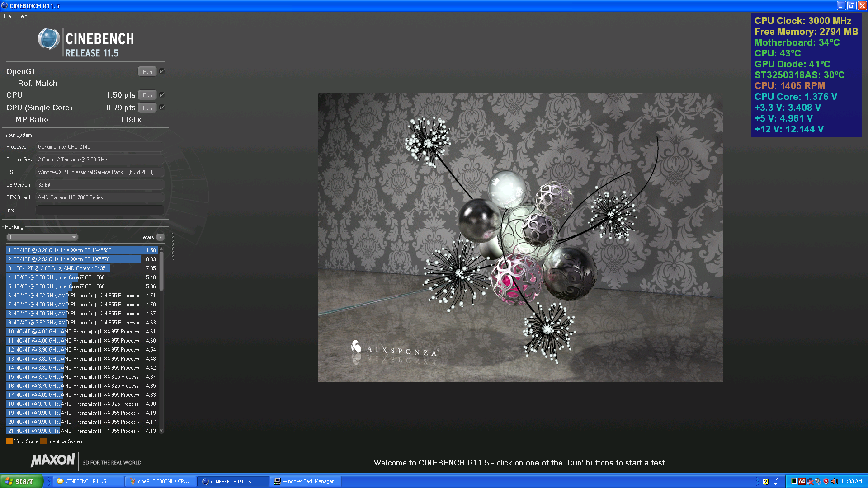Select ranking row 21 scoring 4.13
The height and width of the screenshot is (488, 868).
(82, 431)
